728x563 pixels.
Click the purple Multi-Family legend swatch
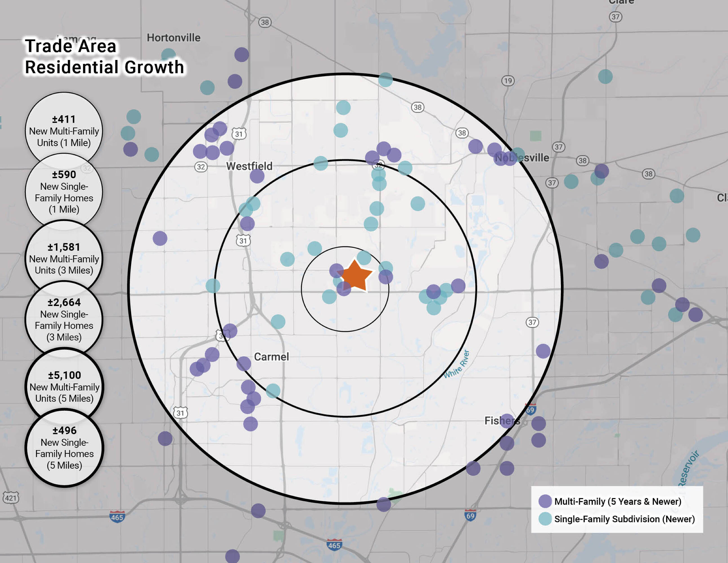(545, 501)
